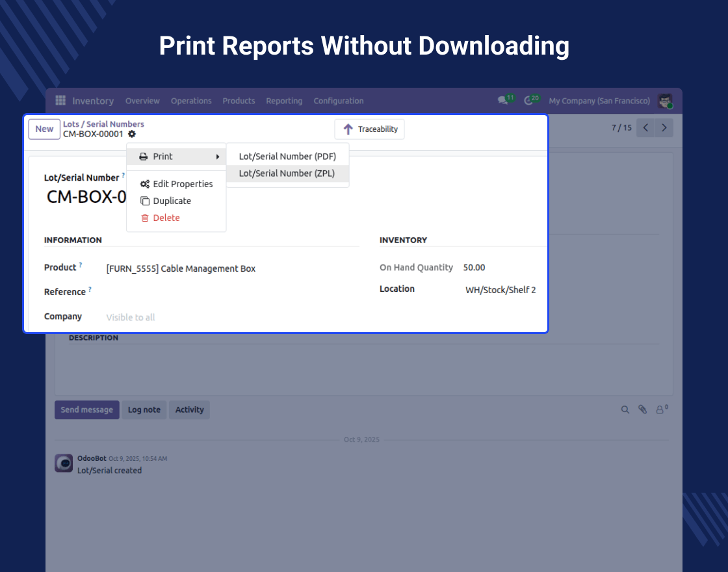The image size is (728, 572).
Task: Go to previous record arrow
Action: [x=645, y=127]
